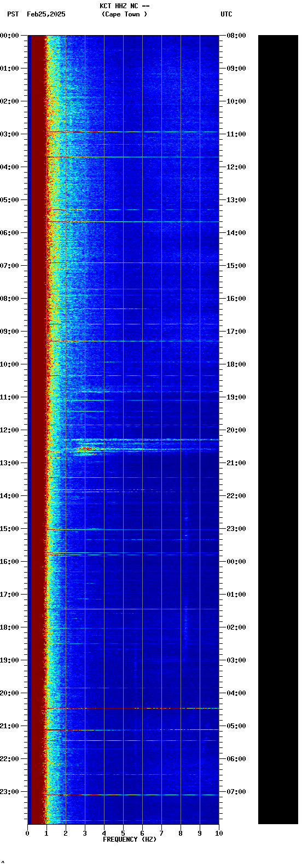
Task: Click the UTC axis label '16:00'
Action: click(236, 299)
